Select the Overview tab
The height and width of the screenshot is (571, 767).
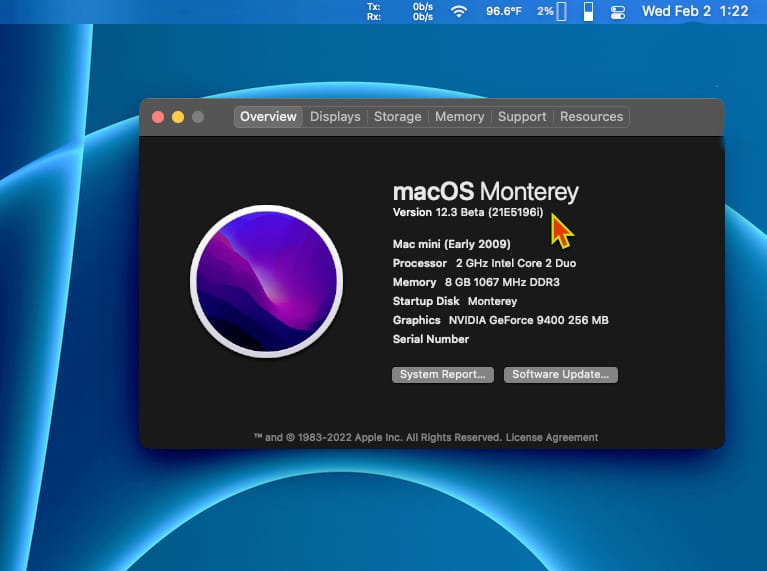268,117
